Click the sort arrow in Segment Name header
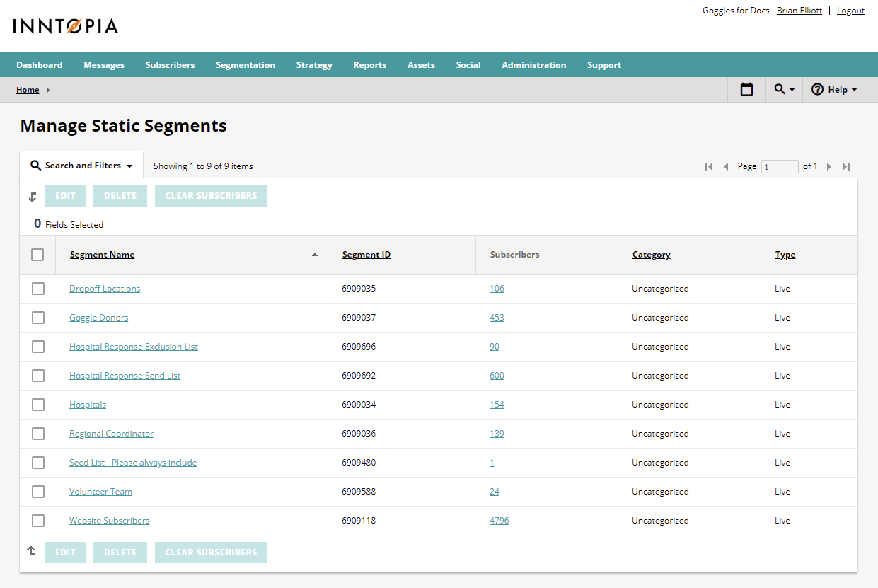Screen dimensions: 878x588 (315, 255)
